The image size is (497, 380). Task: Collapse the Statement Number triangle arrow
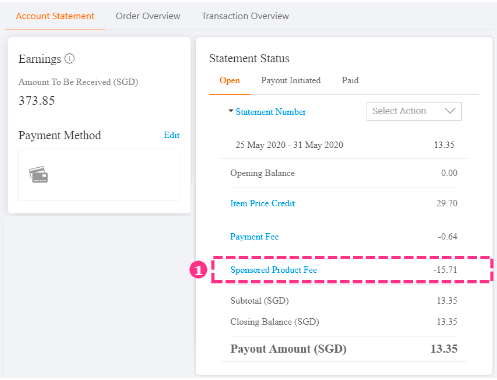[x=230, y=111]
